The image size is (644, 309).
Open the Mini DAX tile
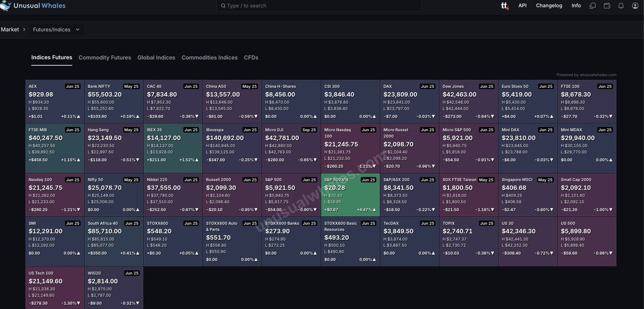pyautogui.click(x=528, y=149)
